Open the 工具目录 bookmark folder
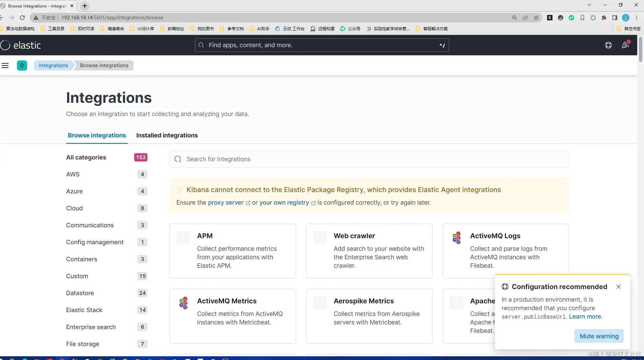This screenshot has width=644, height=360. click(53, 29)
